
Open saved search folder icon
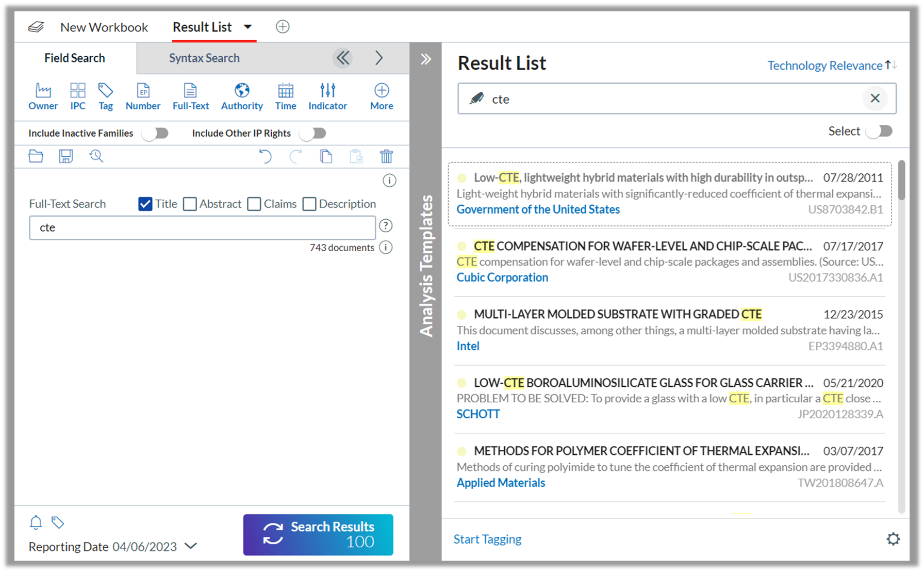[x=36, y=156]
